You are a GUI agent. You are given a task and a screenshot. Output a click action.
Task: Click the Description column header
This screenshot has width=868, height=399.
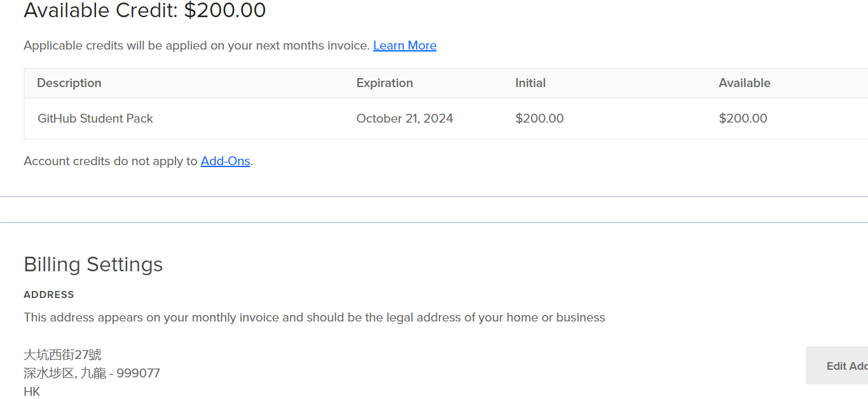(x=69, y=83)
